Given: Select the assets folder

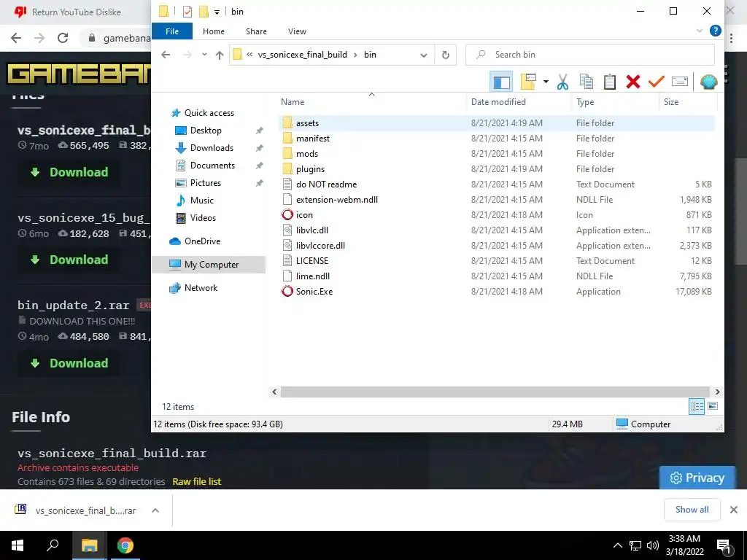Looking at the screenshot, I should coord(497,122).
